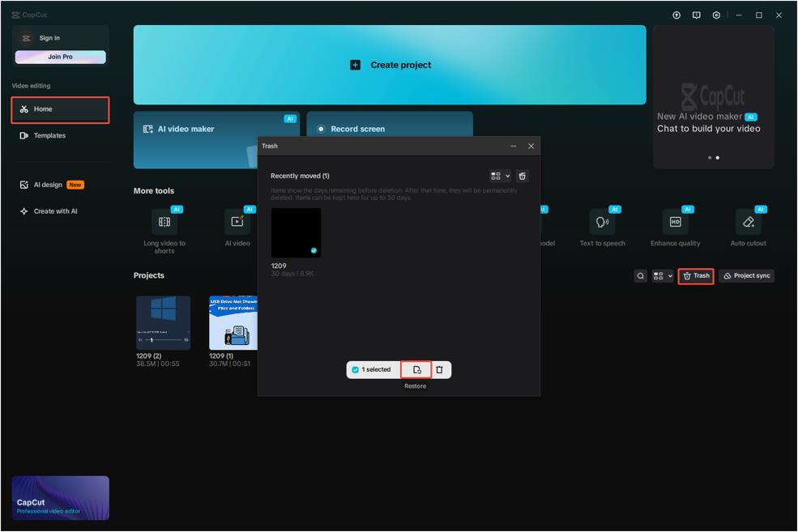Screen dimensions: 798x532
Task: Click the permanently delete trash bin icon
Action: (439, 370)
